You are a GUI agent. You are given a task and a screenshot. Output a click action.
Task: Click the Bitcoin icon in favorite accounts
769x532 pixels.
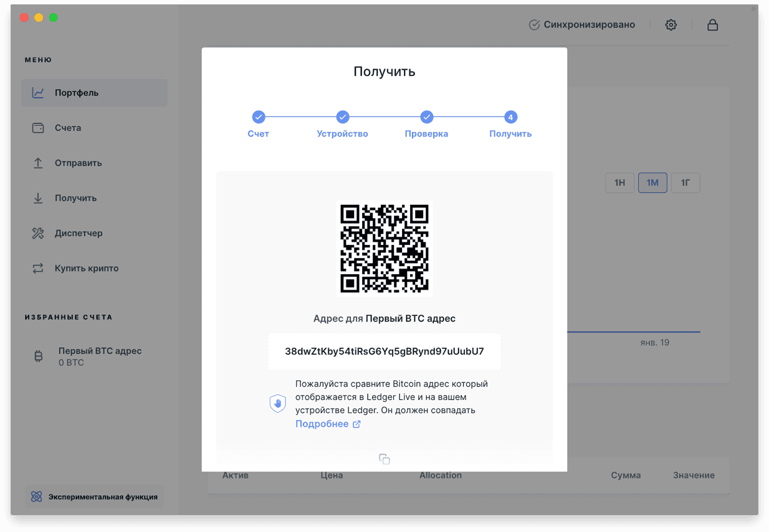click(39, 356)
